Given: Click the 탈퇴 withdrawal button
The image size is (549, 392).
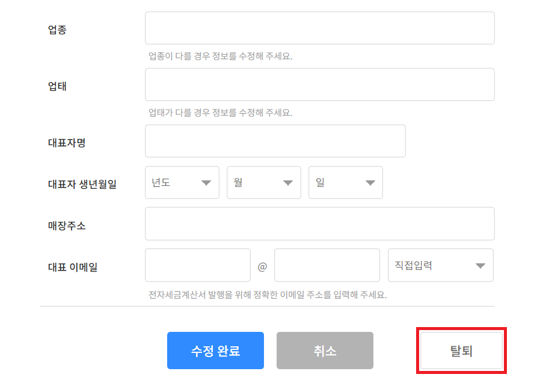Looking at the screenshot, I should pos(461,351).
